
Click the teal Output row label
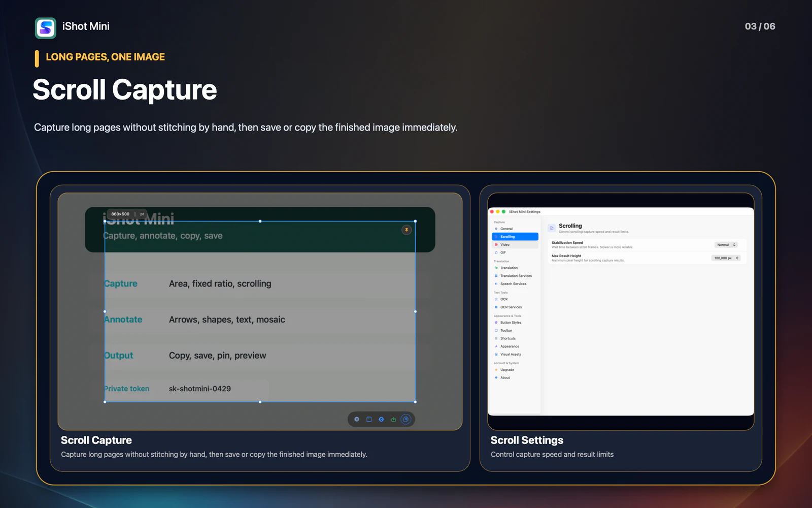coord(119,356)
